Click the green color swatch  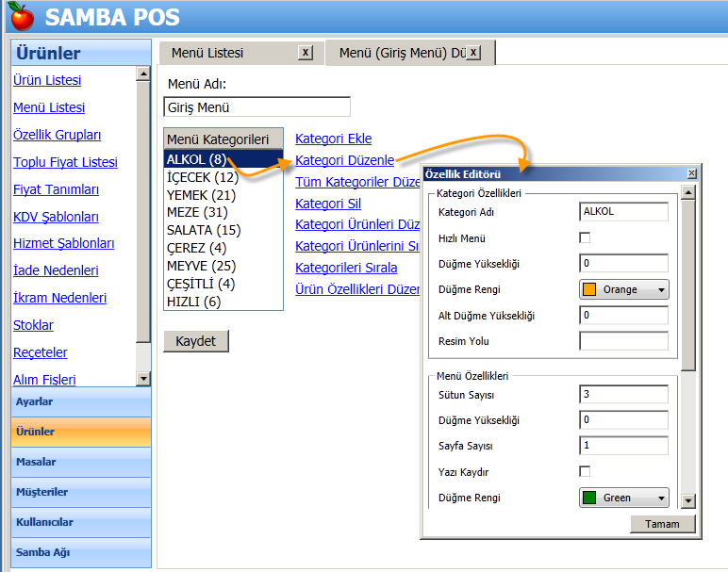pos(589,498)
